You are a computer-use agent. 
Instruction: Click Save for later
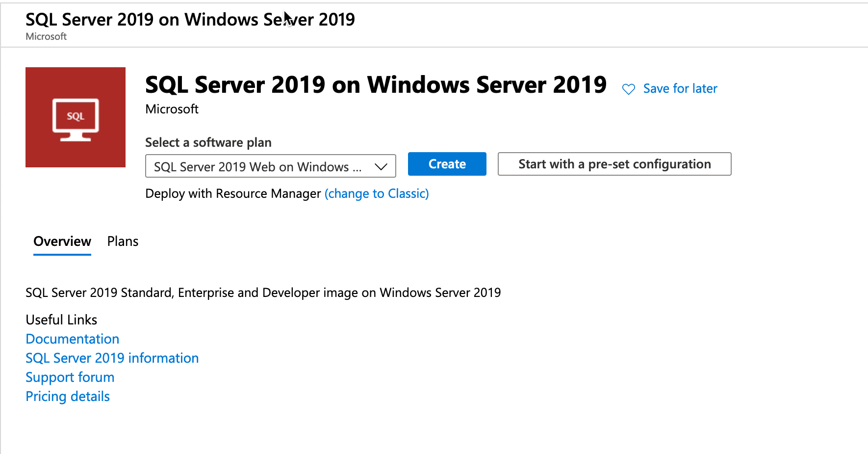[x=680, y=88]
